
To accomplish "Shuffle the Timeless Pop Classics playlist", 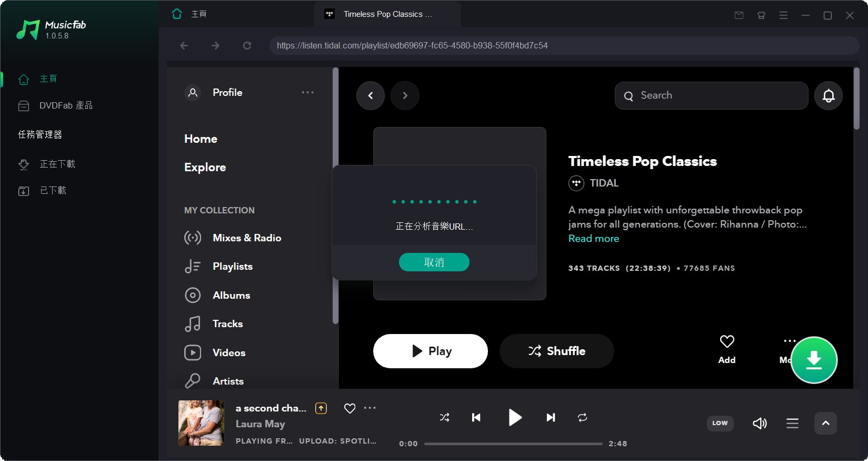I will coord(557,351).
